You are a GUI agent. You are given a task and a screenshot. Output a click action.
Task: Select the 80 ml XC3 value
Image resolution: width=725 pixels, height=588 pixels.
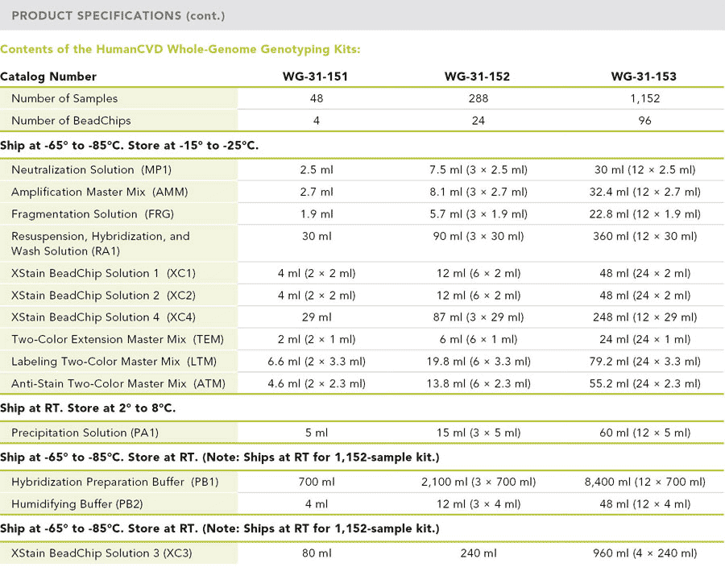(317, 553)
